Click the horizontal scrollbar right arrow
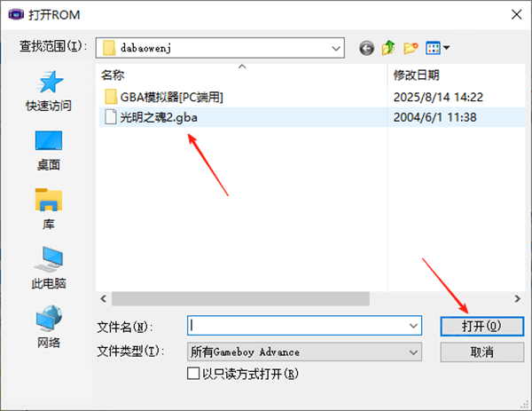 517,298
